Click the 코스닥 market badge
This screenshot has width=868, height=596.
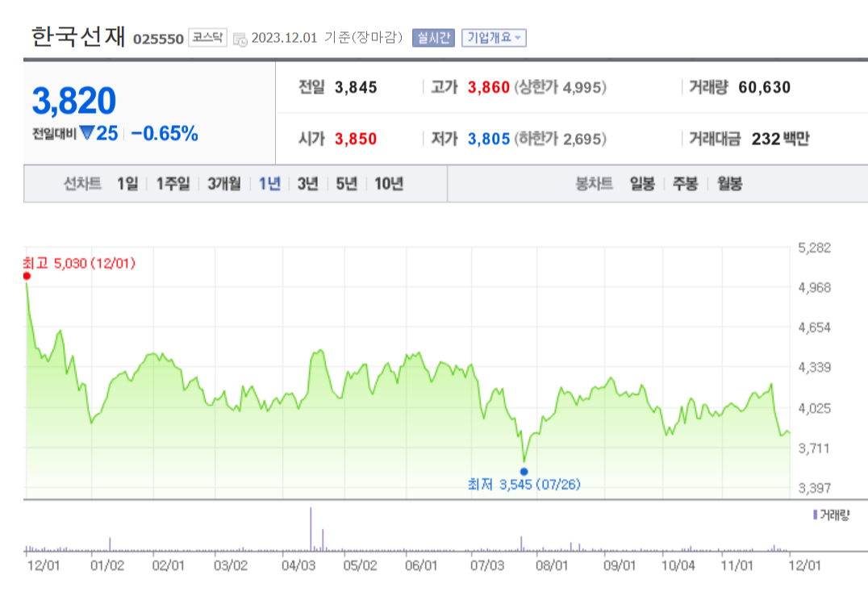click(x=207, y=37)
